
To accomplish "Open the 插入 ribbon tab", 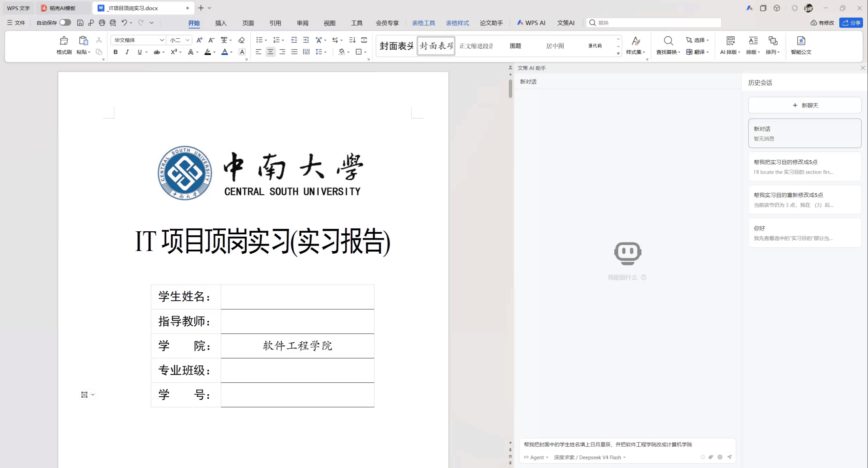I will tap(221, 23).
